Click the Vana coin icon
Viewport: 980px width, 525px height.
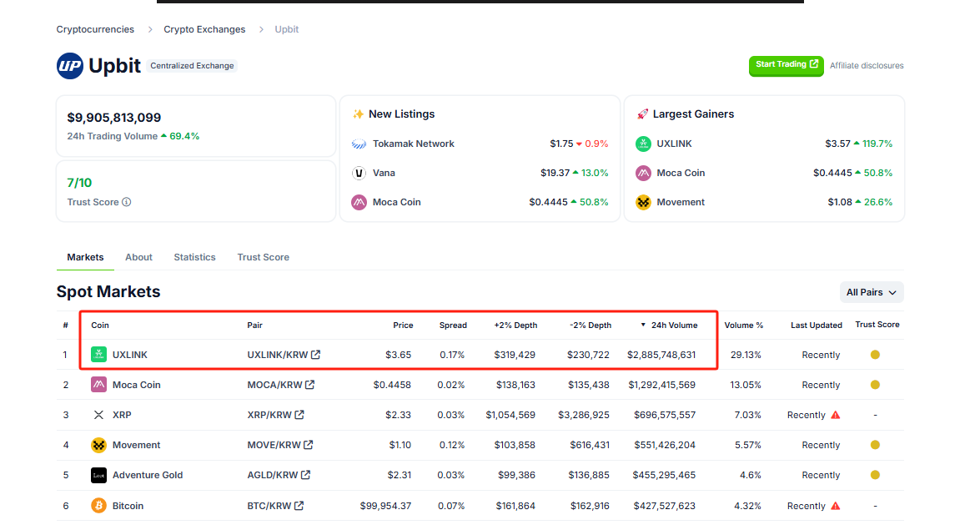(359, 173)
